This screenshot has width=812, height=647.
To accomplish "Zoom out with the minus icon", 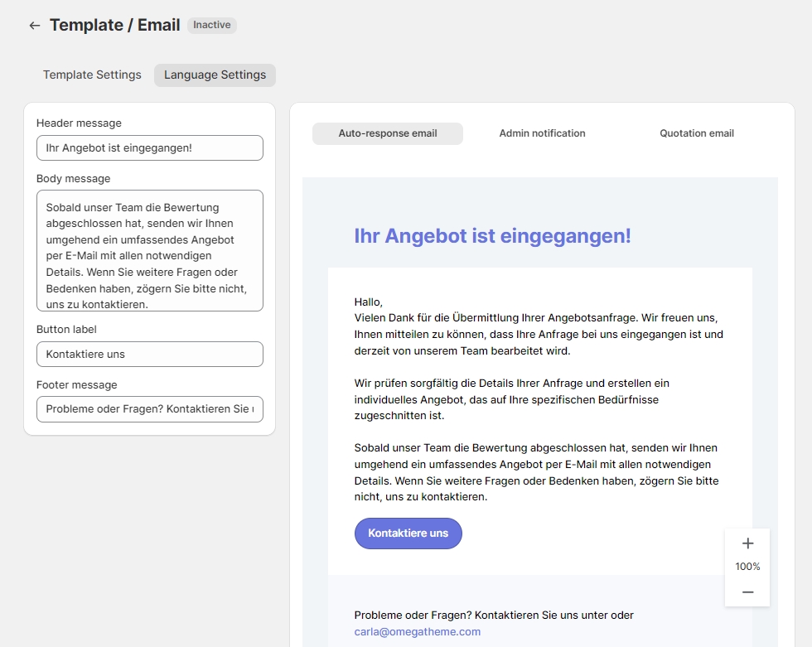I will (747, 591).
